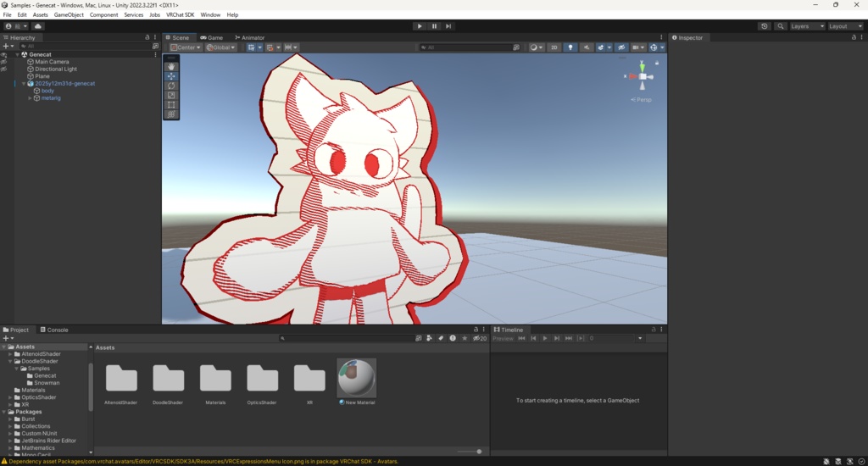Toggle scene audio
The image size is (868, 466).
tap(587, 47)
